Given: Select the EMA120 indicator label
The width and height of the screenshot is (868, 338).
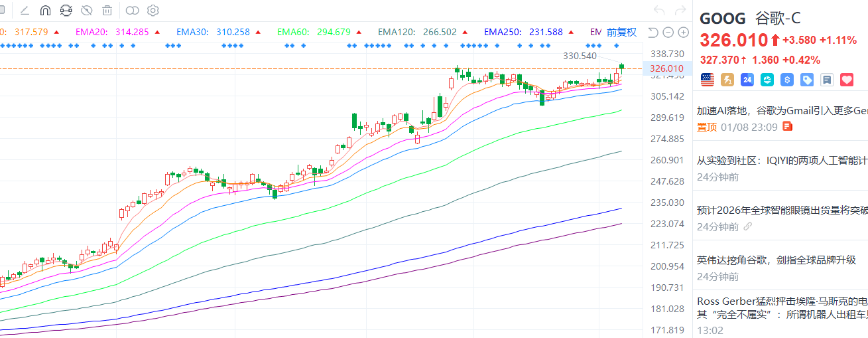Looking at the screenshot, I should [398, 32].
